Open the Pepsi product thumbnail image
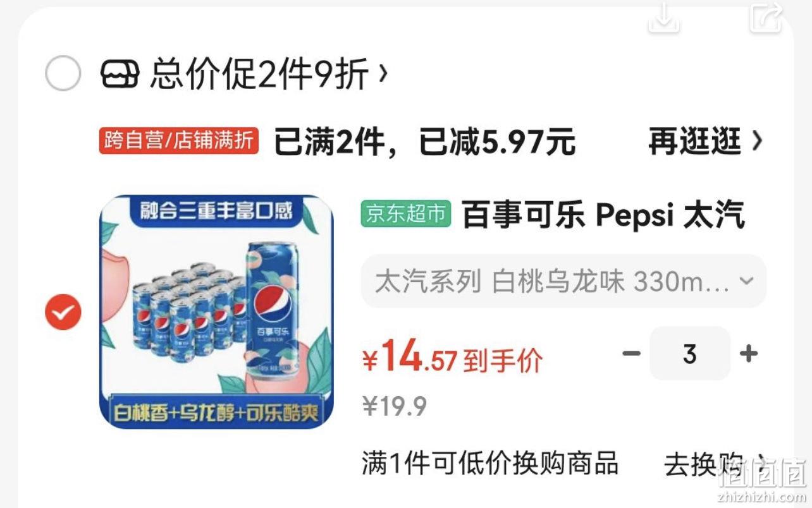This screenshot has height=508, width=812. [x=217, y=311]
